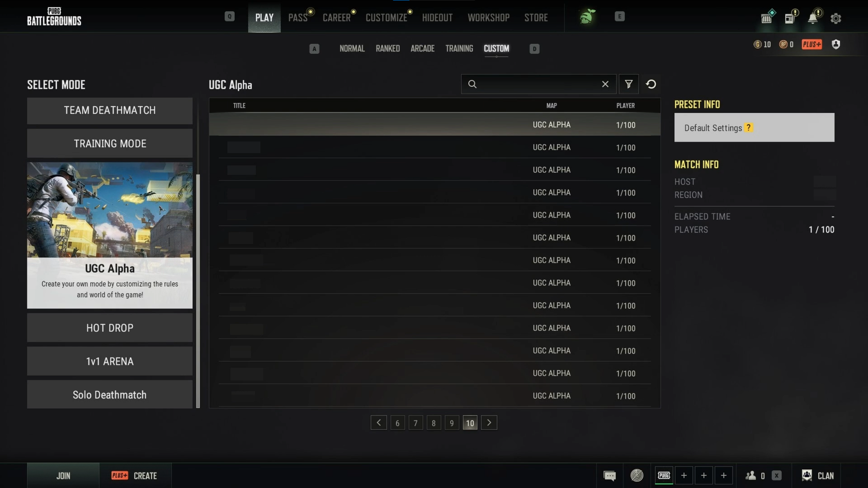Select the PUBG player slot in bottom bar

pos(664,475)
